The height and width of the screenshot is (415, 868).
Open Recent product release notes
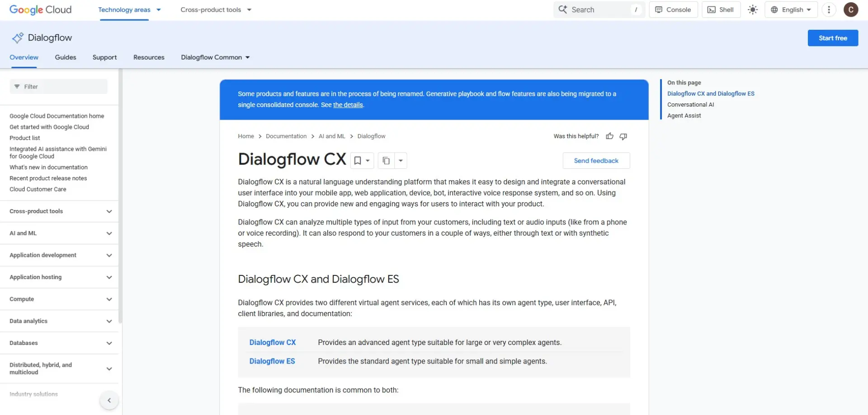coord(48,178)
